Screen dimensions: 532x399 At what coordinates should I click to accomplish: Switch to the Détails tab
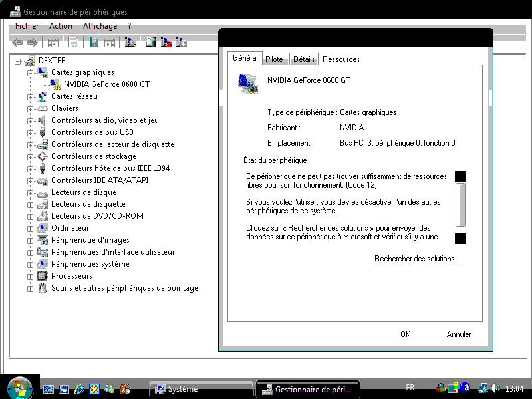click(x=304, y=59)
